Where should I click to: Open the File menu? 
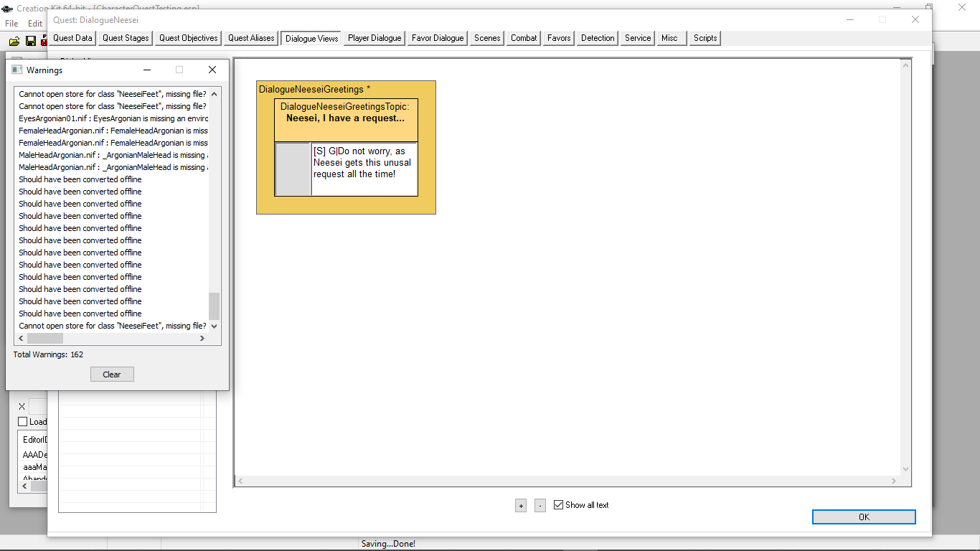[x=11, y=24]
